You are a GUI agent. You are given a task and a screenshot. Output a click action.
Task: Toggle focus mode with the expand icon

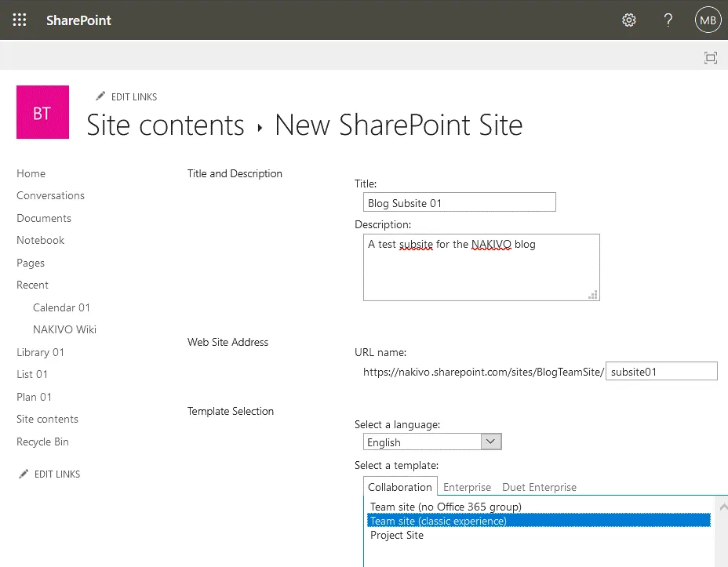(x=710, y=57)
